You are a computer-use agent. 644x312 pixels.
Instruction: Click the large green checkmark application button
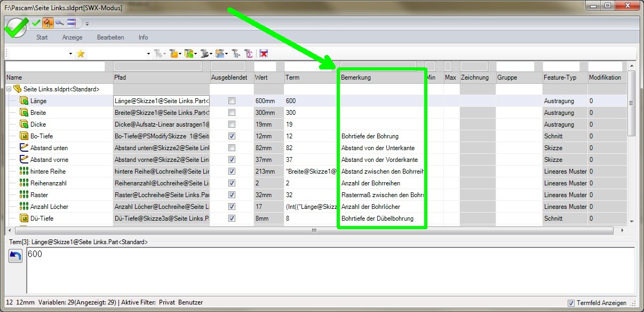point(16,27)
